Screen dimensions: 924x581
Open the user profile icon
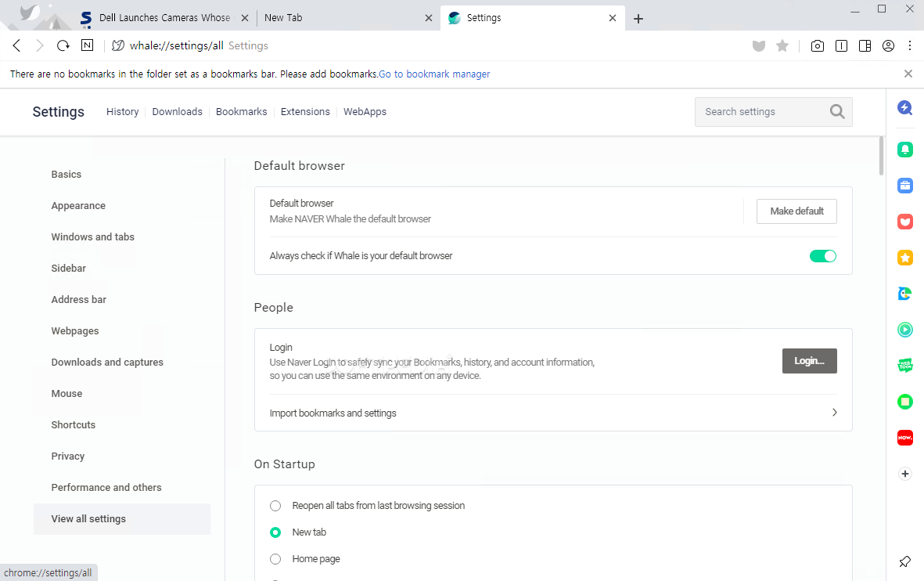(889, 46)
